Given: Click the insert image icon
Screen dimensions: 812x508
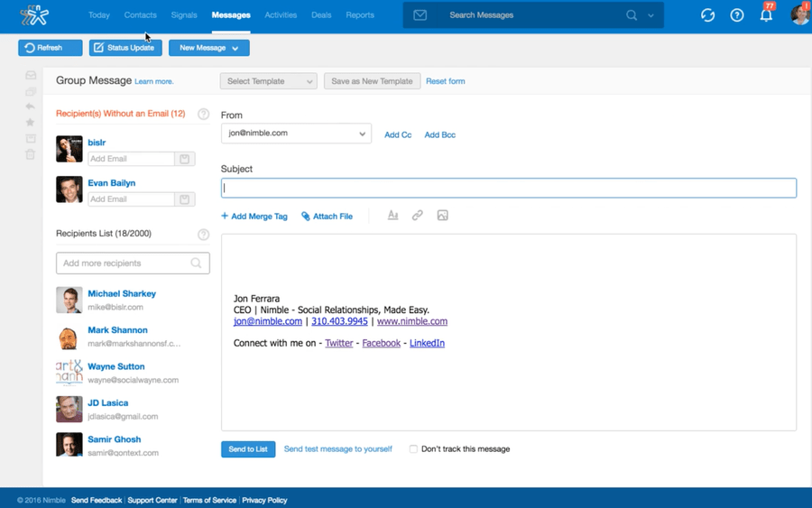Looking at the screenshot, I should click(442, 215).
